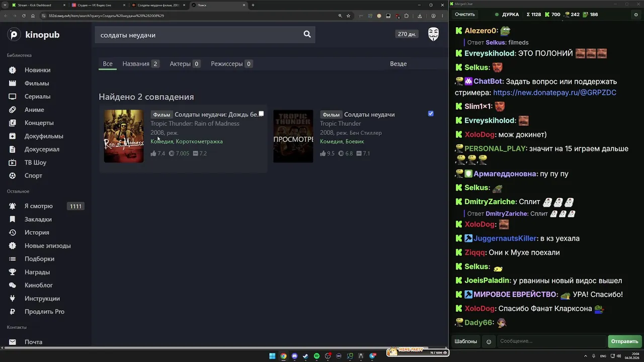
Task: Reload the page in the browser
Action: coord(24,16)
